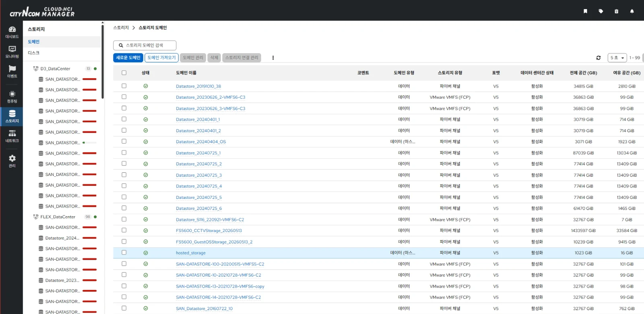Open the 5초 refresh interval dropdown
This screenshot has width=644, height=314.
tap(617, 58)
